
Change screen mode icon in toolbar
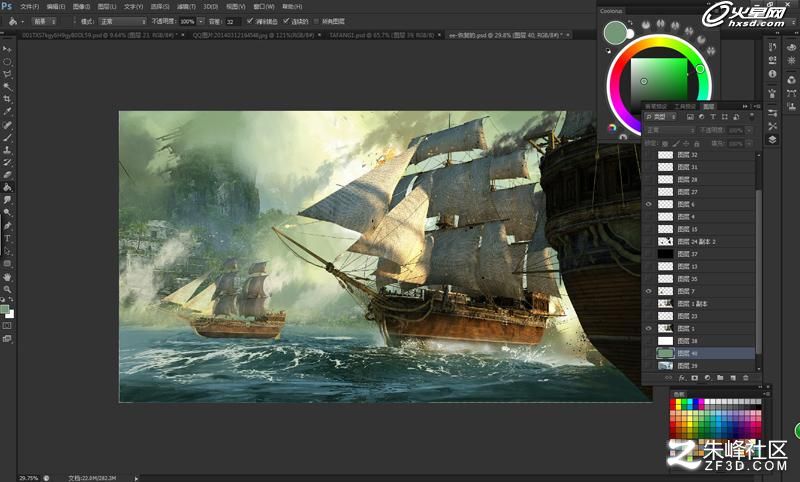pyautogui.click(x=7, y=339)
